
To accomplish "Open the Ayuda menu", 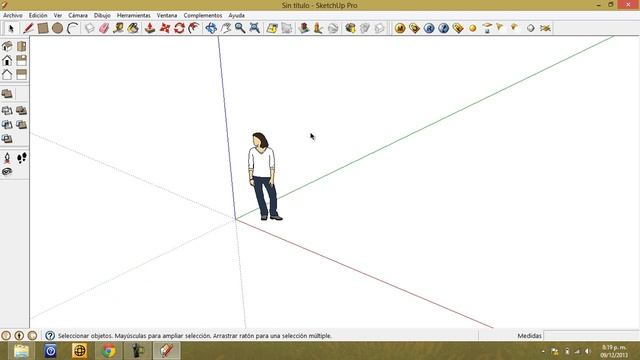I will pyautogui.click(x=236, y=16).
